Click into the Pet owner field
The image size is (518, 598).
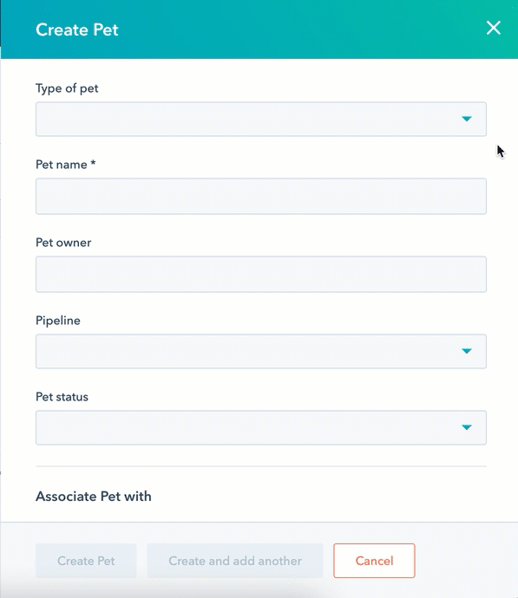coord(261,274)
